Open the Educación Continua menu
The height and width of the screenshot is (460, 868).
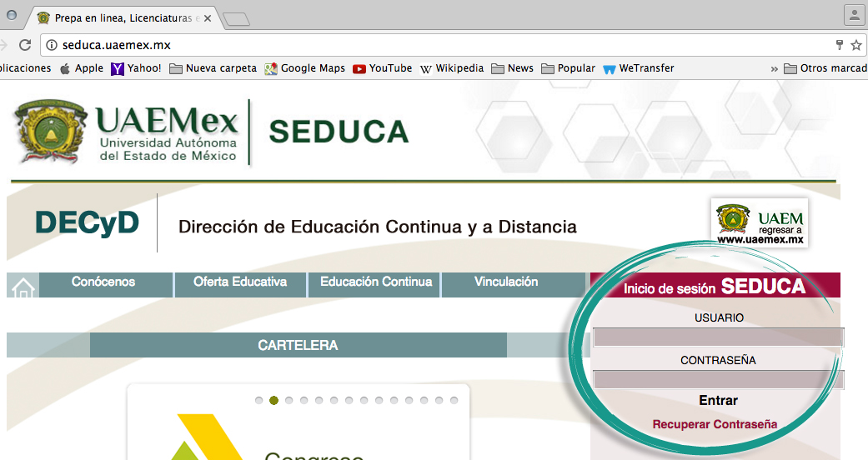tap(376, 282)
